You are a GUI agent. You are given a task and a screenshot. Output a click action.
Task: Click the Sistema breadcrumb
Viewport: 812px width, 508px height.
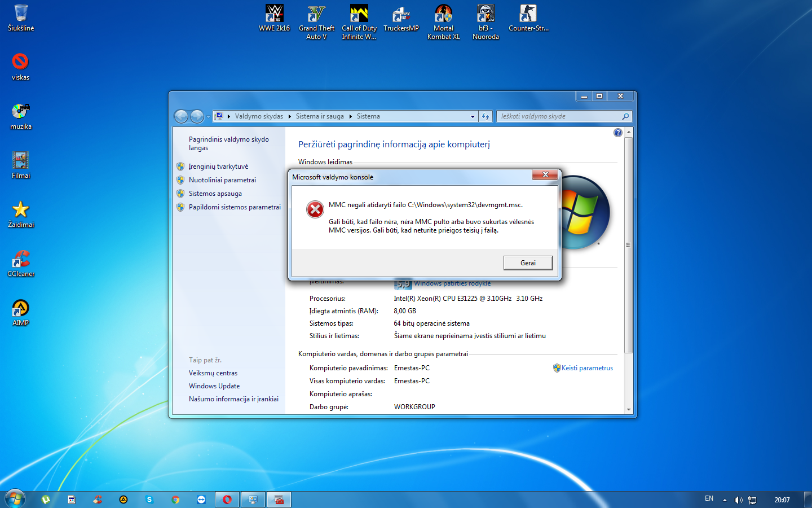pos(368,116)
